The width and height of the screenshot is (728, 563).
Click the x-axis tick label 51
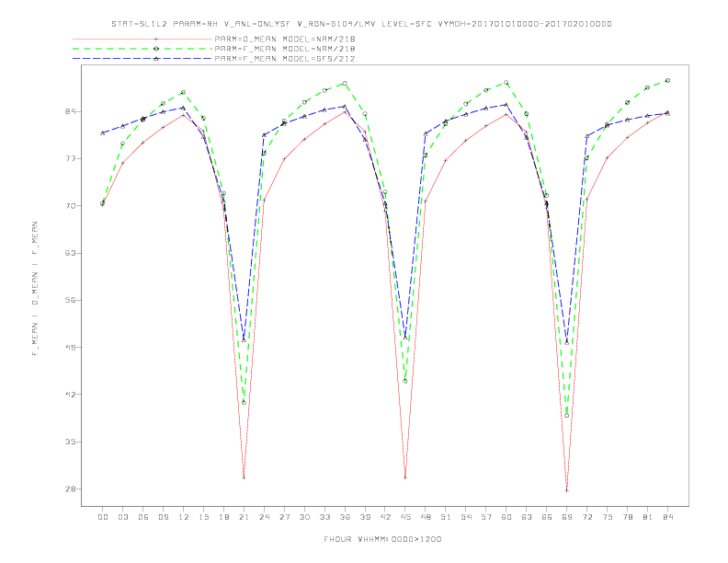[446, 517]
